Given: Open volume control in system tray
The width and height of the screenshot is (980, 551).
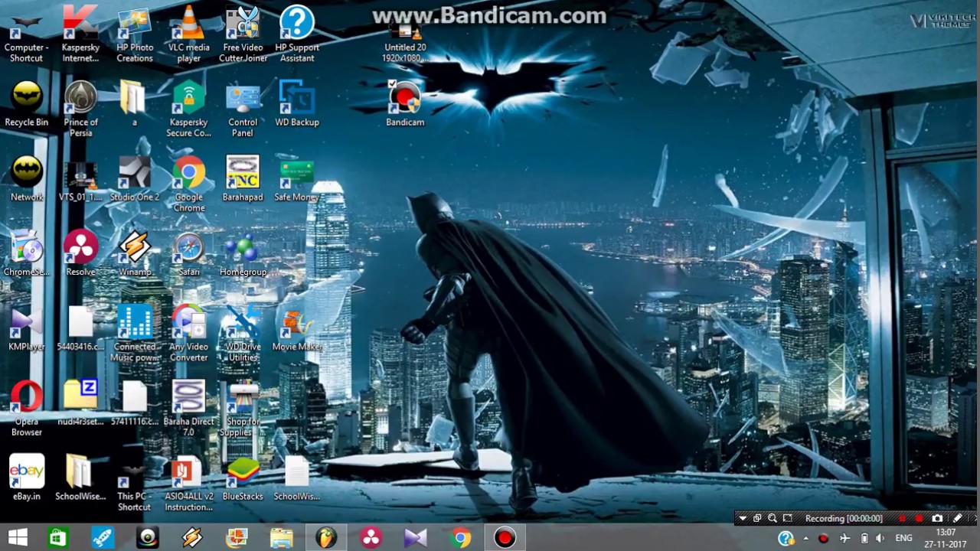Looking at the screenshot, I should coord(880,538).
